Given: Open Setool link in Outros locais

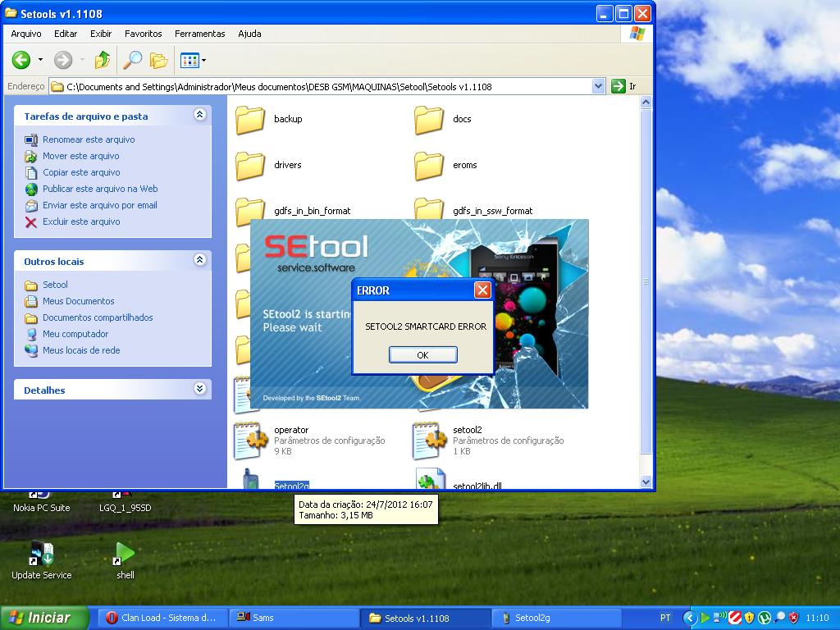Looking at the screenshot, I should (x=55, y=285).
